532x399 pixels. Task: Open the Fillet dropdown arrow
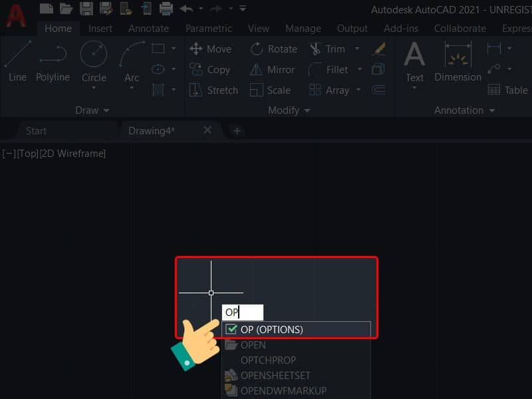click(x=360, y=69)
